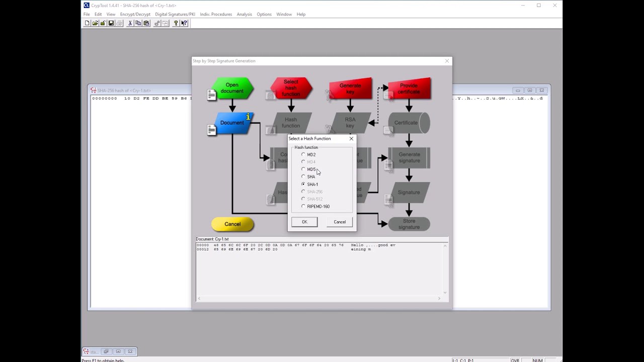Click document preview vertical scrollbar down arrow
644x362 pixels.
[x=445, y=292]
